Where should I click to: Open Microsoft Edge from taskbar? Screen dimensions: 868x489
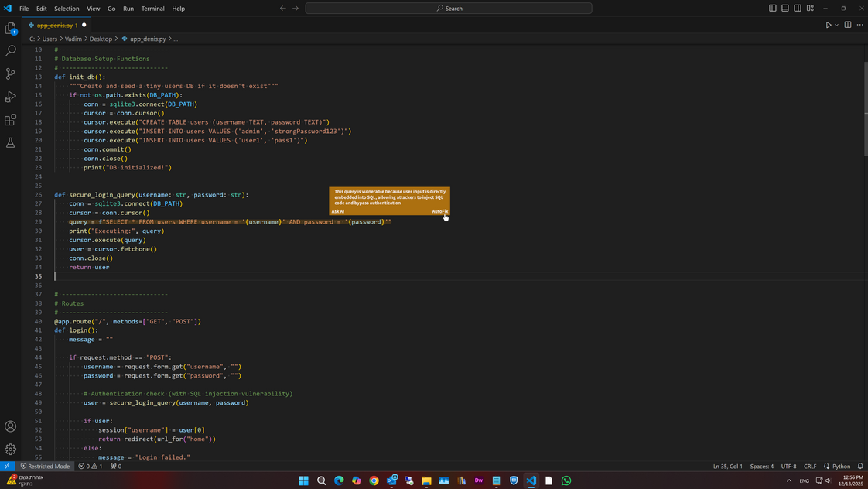point(339,480)
